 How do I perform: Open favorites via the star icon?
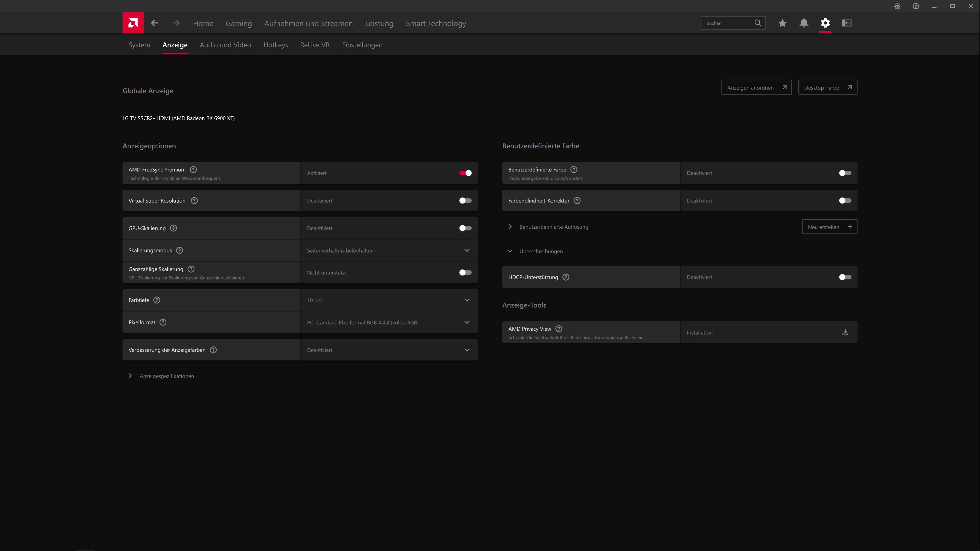782,23
